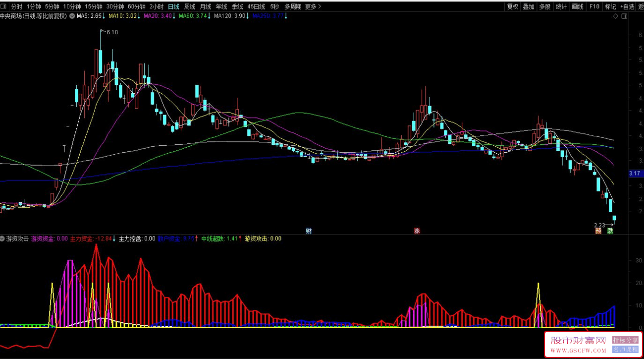
Task: Click the 财 financial event marker
Action: 309,231
